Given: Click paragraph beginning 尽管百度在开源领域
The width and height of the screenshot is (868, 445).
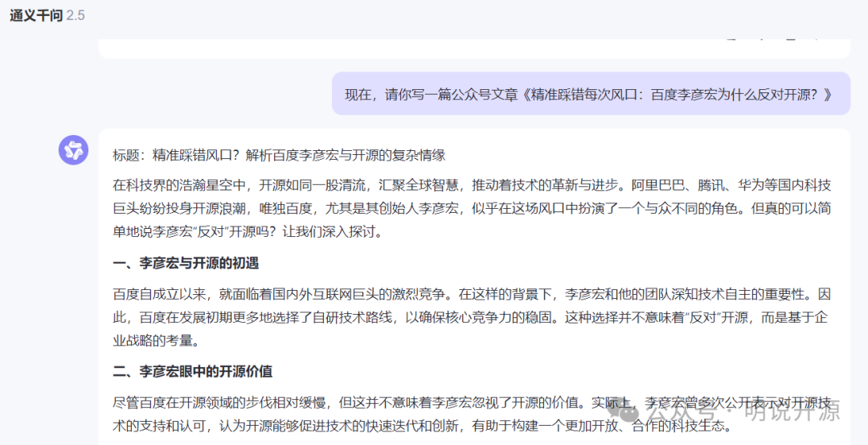Looking at the screenshot, I should point(473,414).
